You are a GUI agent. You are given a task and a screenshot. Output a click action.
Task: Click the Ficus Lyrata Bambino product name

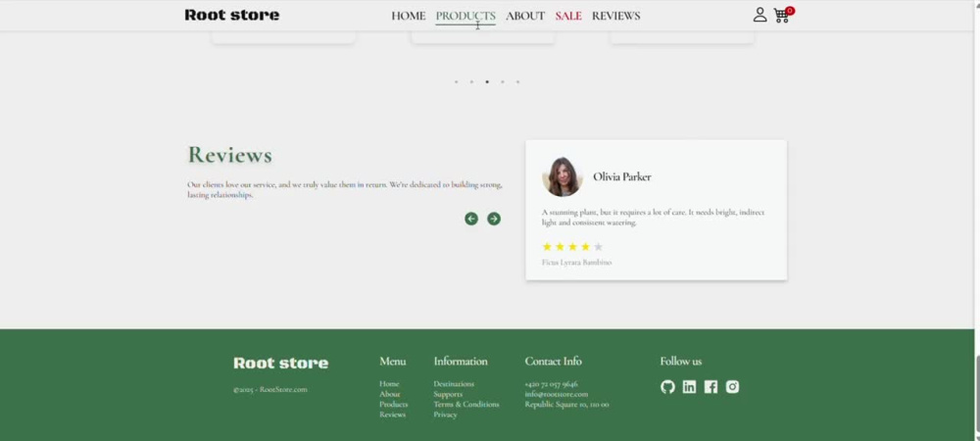point(577,263)
